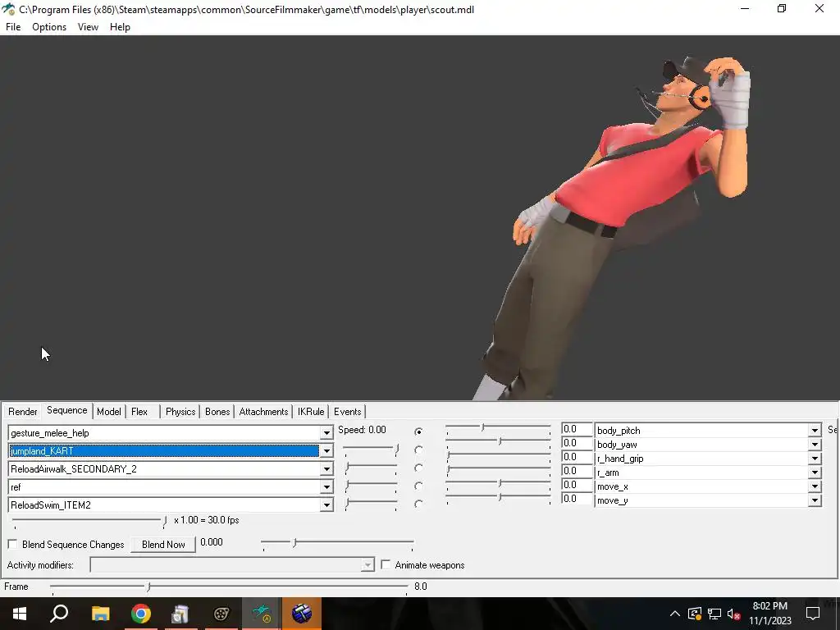Select radio button on ReloadAirwalk_SECONDARY_2 row
The height and width of the screenshot is (630, 840).
point(418,468)
